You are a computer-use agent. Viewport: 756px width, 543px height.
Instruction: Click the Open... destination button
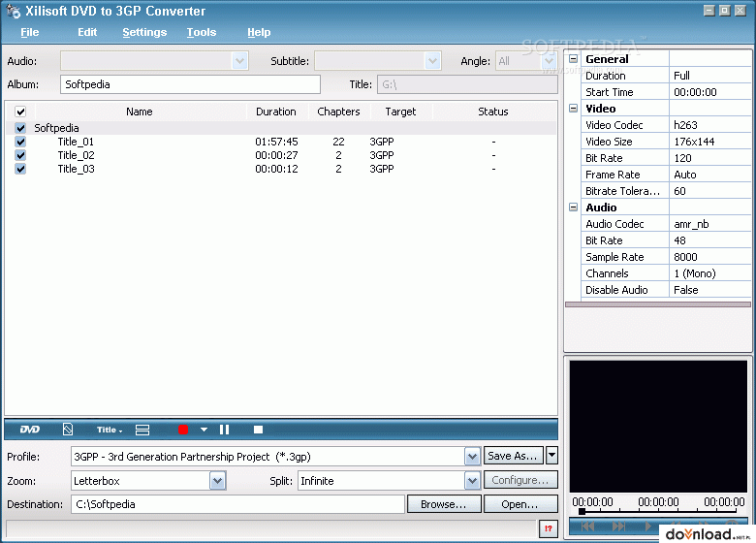click(520, 504)
